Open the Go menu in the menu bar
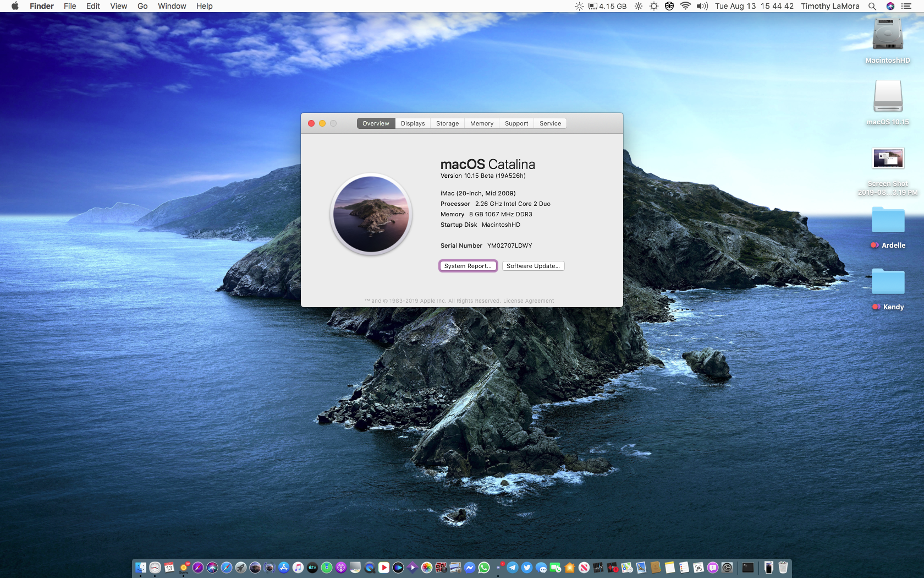This screenshot has width=924, height=578. (x=142, y=6)
